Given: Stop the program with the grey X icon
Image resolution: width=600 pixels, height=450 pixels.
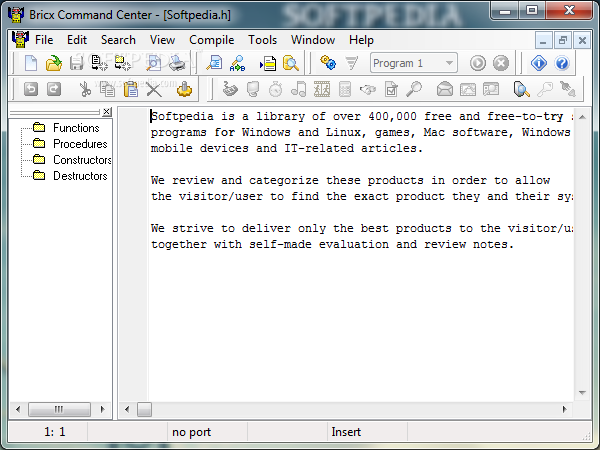Looking at the screenshot, I should (501, 63).
